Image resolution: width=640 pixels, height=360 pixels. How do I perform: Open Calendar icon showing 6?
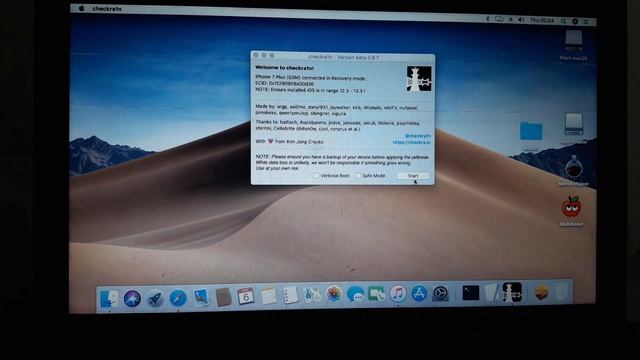pyautogui.click(x=246, y=296)
